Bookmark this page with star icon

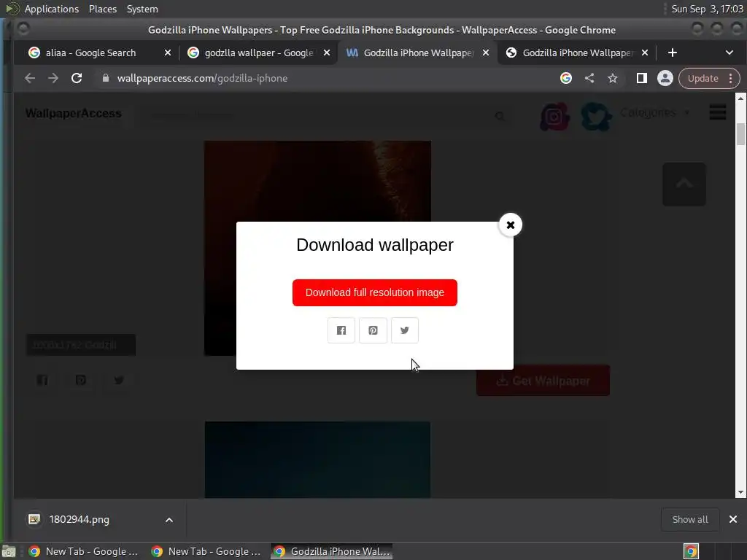click(613, 78)
